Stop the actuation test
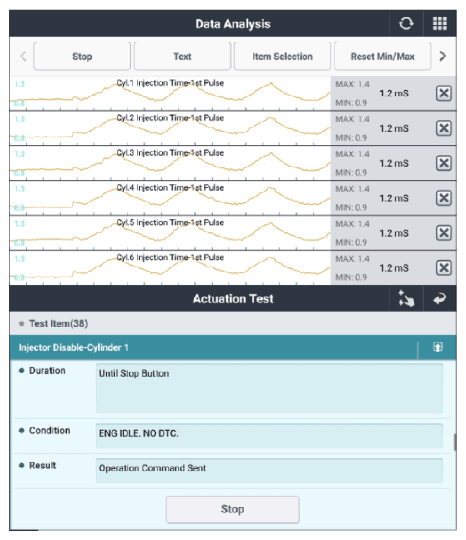This screenshot has height=540, width=466. (232, 509)
